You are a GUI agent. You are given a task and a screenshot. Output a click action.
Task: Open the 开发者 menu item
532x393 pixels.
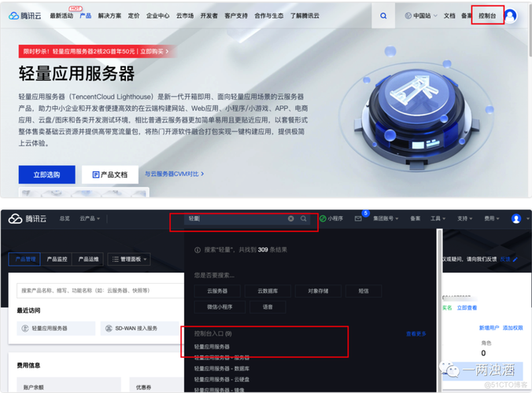(209, 16)
